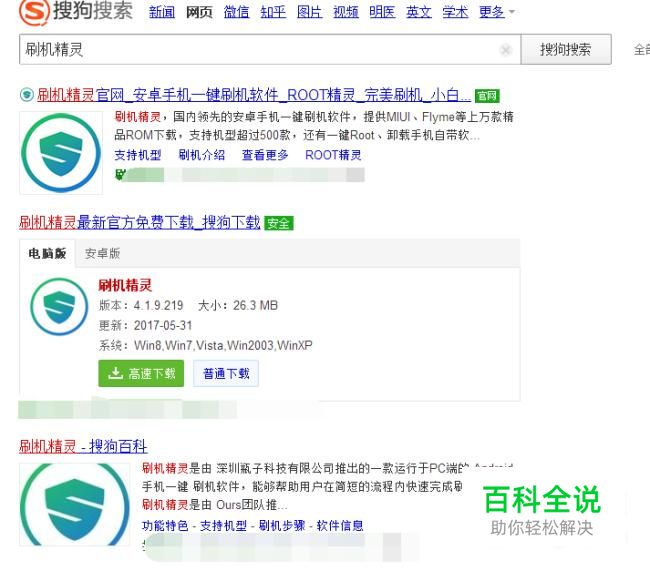Open the 刷机步骤 link
Image resolution: width=650 pixels, height=571 pixels.
click(282, 526)
